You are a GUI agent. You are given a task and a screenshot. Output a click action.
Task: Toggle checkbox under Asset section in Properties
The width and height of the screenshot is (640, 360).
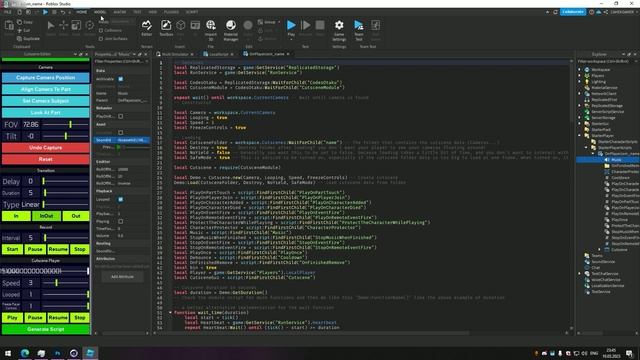click(x=120, y=133)
